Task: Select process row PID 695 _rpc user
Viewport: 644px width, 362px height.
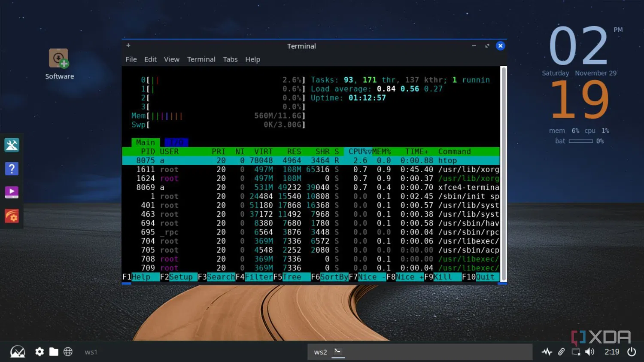Action: click(311, 232)
